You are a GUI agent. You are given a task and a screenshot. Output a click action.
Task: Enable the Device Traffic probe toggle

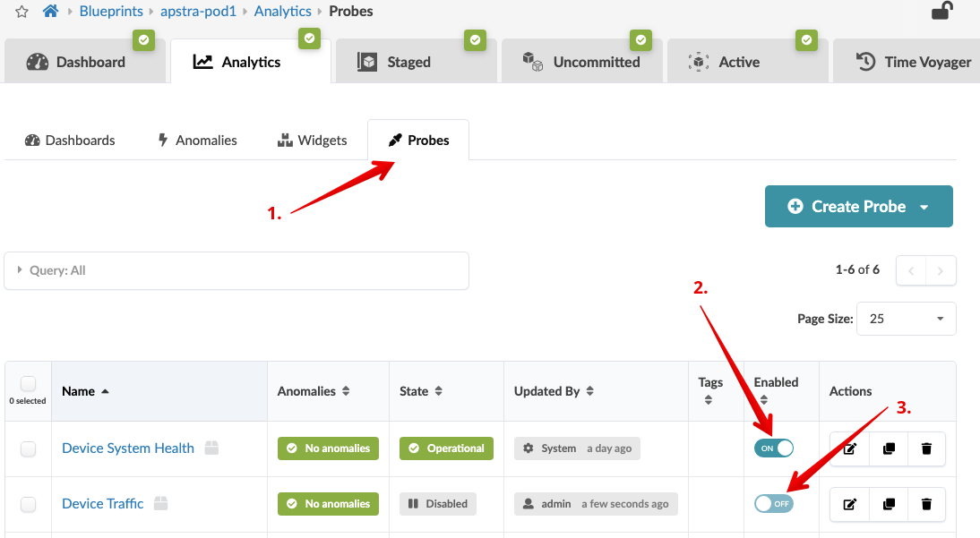click(774, 504)
